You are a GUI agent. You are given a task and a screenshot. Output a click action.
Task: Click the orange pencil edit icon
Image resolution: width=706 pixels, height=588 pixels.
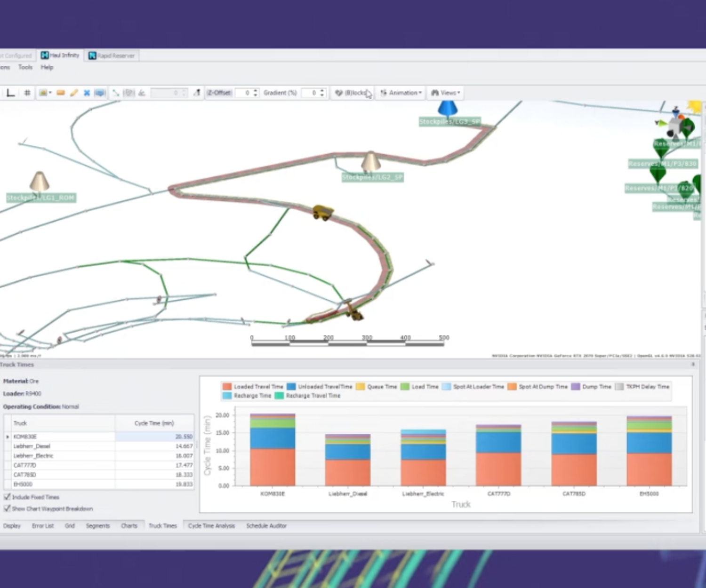point(74,93)
